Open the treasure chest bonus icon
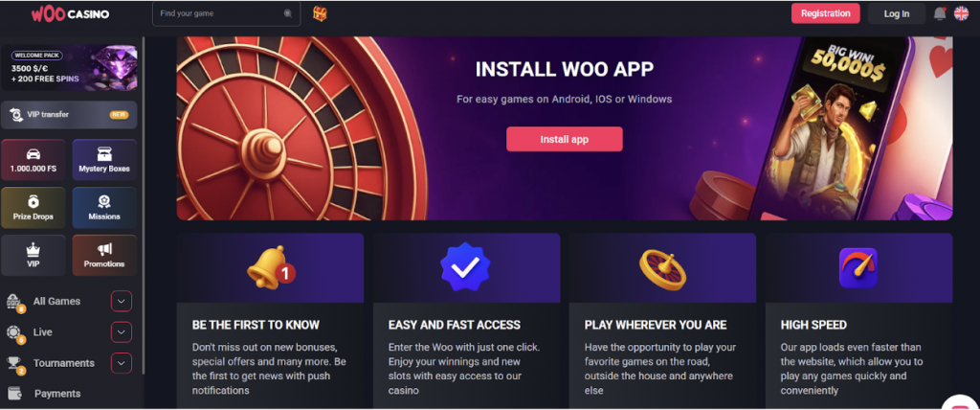Screen dimensions: 980x410 click(x=320, y=13)
